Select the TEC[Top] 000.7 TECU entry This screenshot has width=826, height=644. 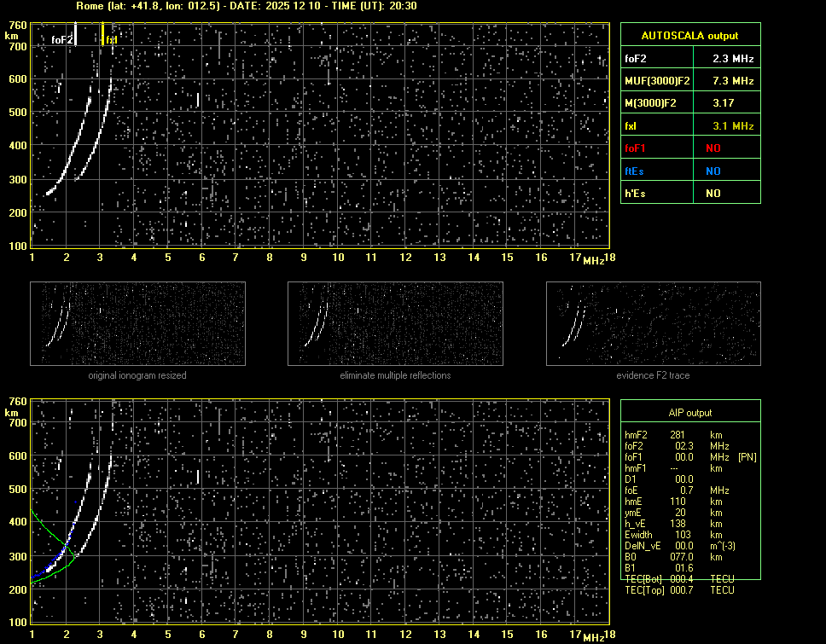click(680, 590)
